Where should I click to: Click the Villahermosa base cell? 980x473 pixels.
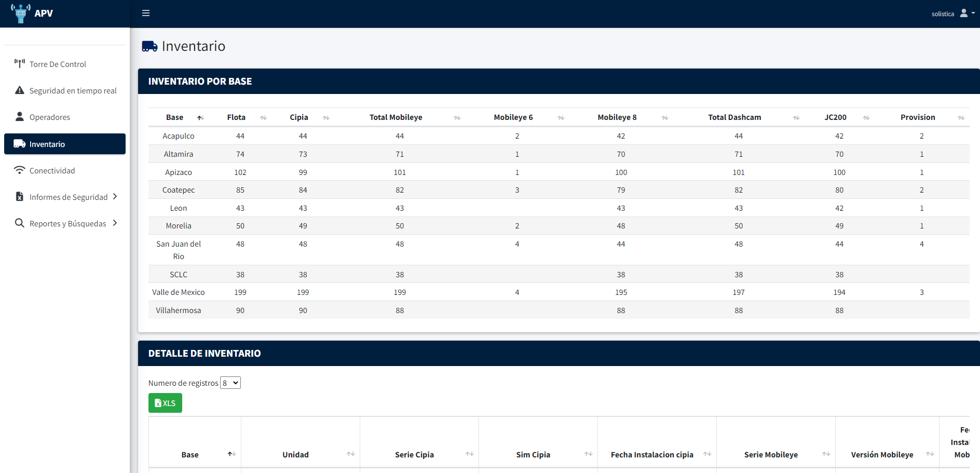179,310
